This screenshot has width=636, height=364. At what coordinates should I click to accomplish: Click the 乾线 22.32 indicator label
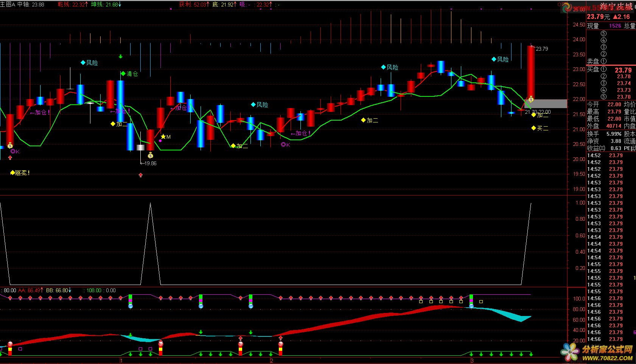pyautogui.click(x=73, y=5)
